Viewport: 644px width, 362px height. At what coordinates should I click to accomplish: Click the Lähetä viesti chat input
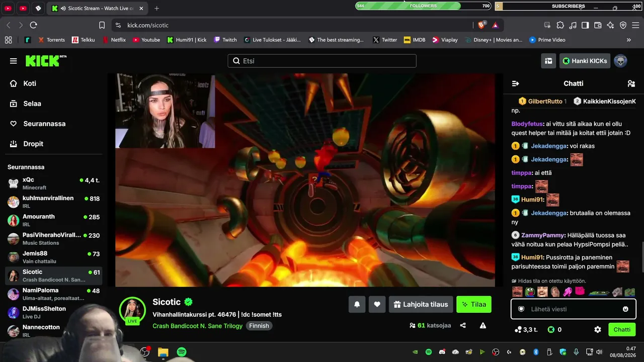pos(573,309)
